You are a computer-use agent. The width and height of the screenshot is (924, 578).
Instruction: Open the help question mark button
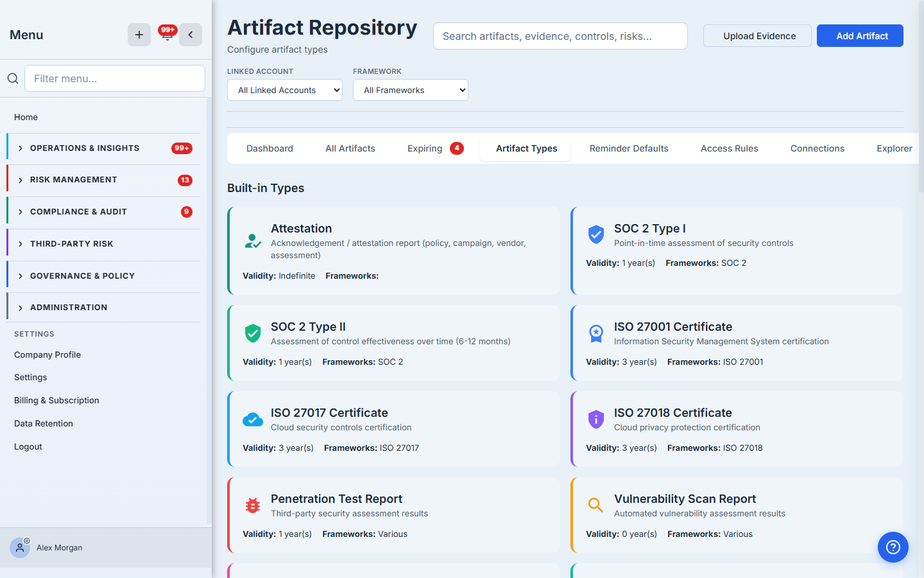coord(893,547)
